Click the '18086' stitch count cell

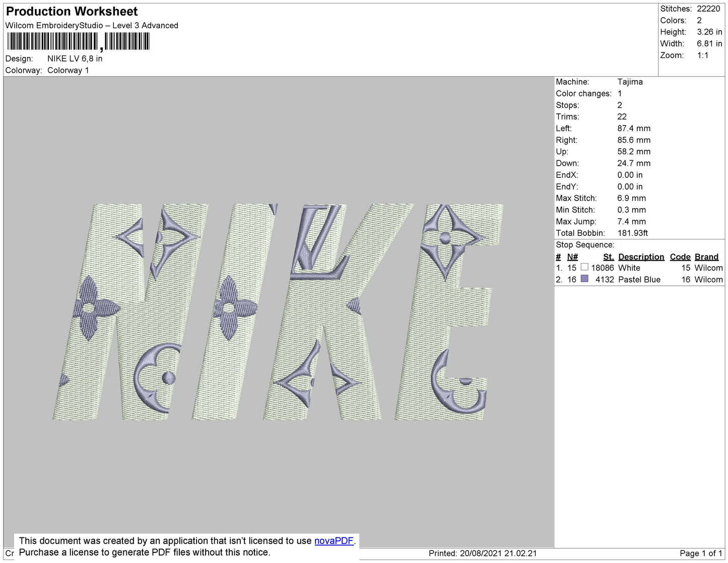603,268
